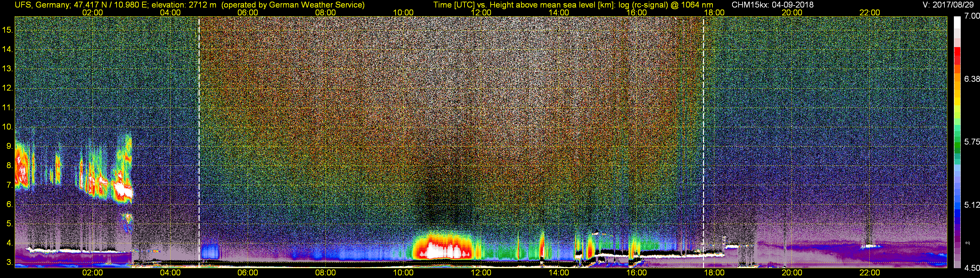Click the 15. km height axis label

point(8,30)
